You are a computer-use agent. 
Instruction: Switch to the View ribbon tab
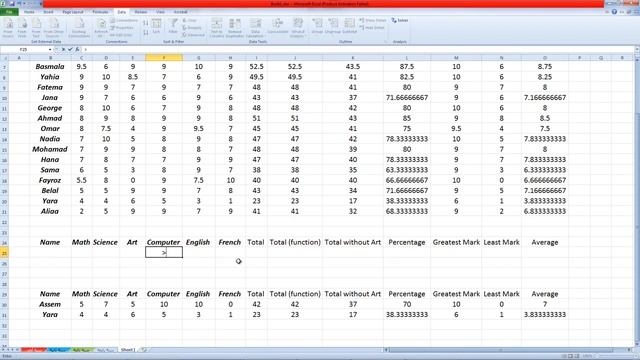(x=160, y=12)
